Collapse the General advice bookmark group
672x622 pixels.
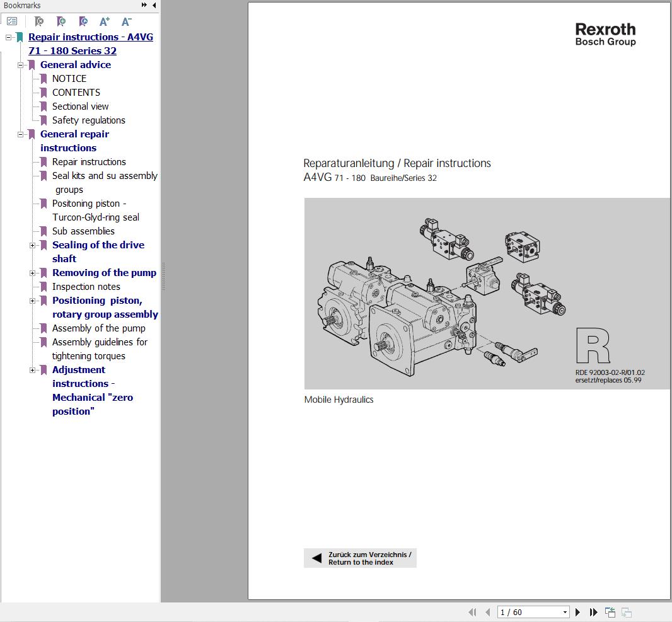(20, 65)
